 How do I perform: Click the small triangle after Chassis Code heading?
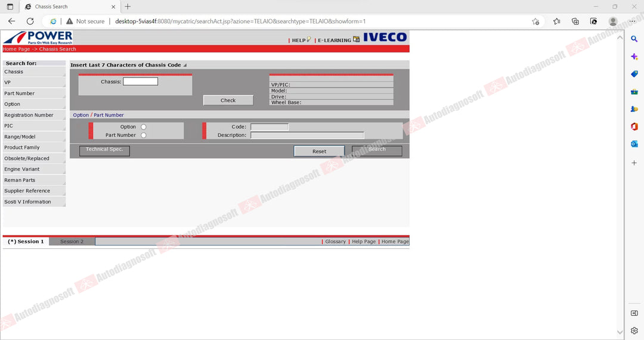[x=185, y=65]
